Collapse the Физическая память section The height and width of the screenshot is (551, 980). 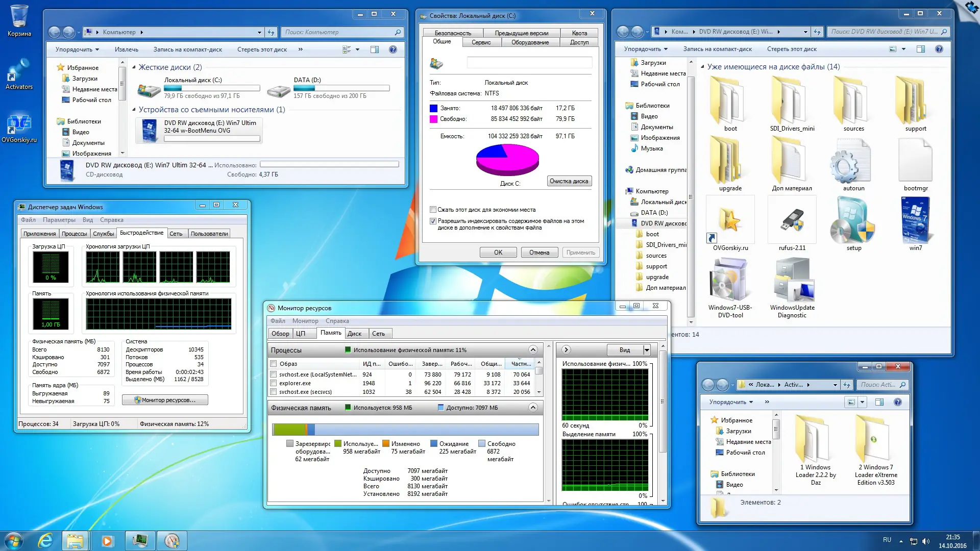[x=533, y=408]
